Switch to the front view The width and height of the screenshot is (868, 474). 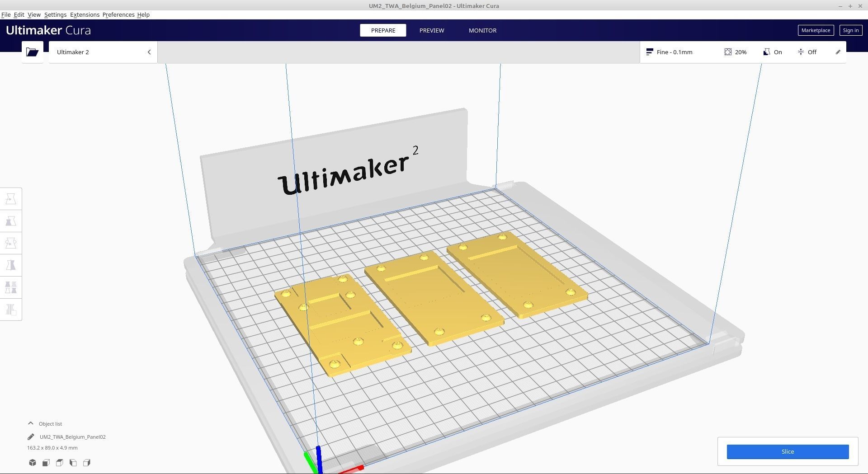[x=46, y=463]
